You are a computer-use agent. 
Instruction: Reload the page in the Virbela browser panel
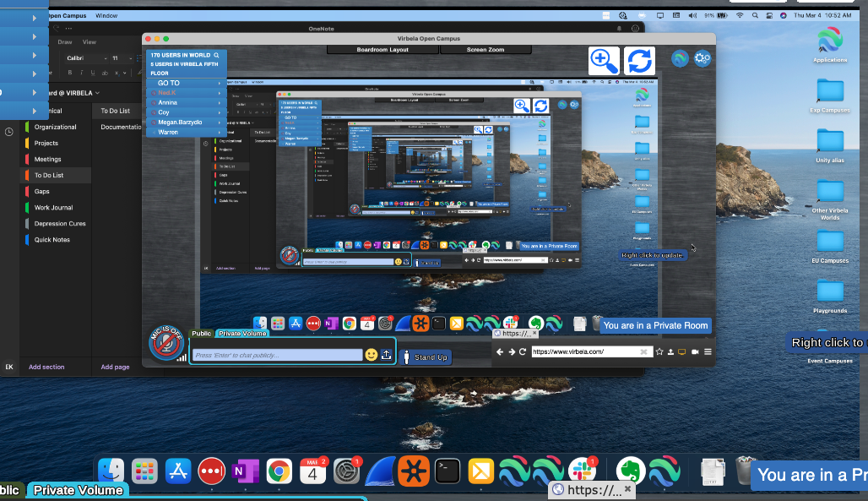[522, 352]
